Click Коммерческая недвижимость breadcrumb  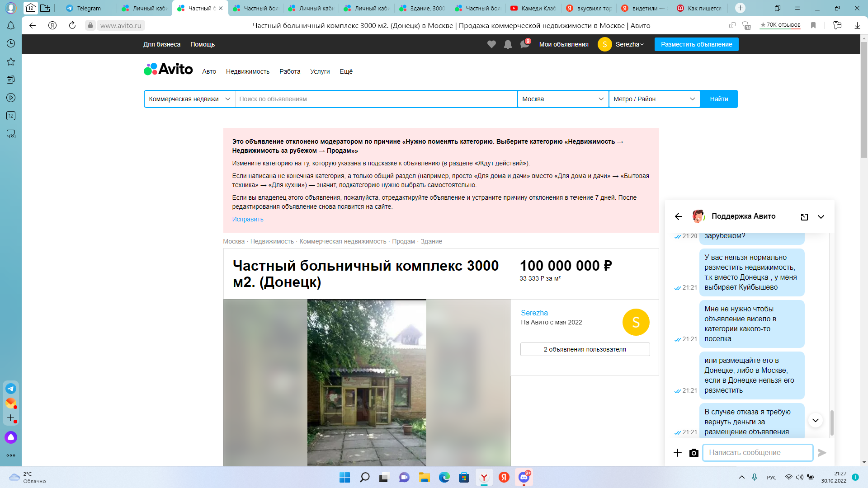click(x=343, y=241)
